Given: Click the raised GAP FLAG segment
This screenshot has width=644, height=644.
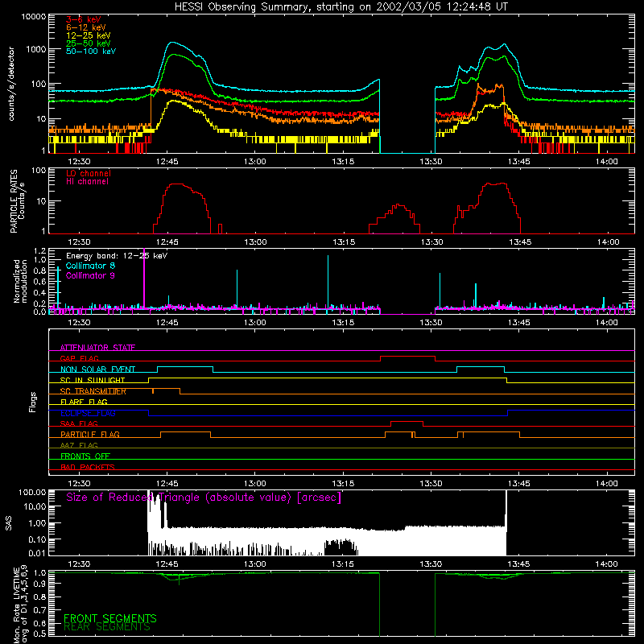Looking at the screenshot, I should click(407, 357).
